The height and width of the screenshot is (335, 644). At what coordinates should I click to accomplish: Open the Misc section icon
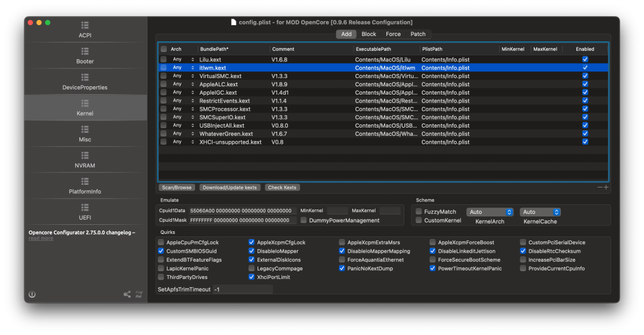[x=85, y=129]
